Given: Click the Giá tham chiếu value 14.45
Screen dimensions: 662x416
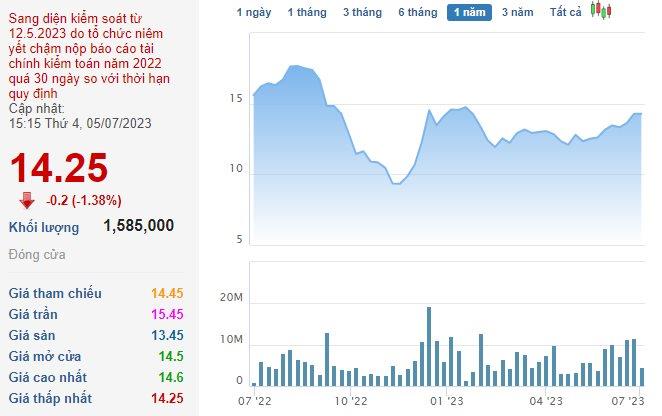Looking at the screenshot, I should (167, 293).
